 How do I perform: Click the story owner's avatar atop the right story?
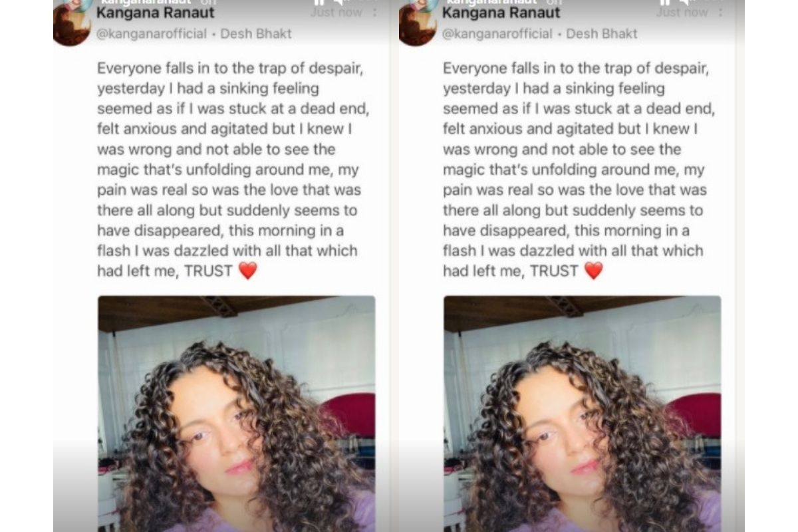tap(425, 3)
